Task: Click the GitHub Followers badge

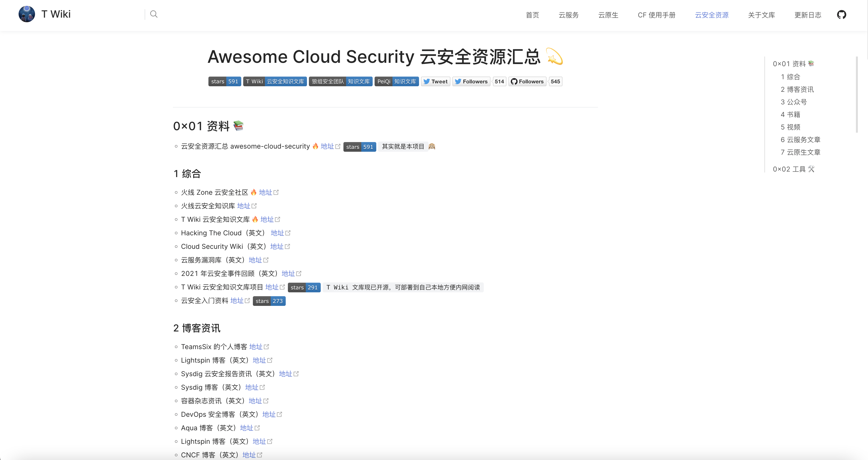Action: (527, 82)
